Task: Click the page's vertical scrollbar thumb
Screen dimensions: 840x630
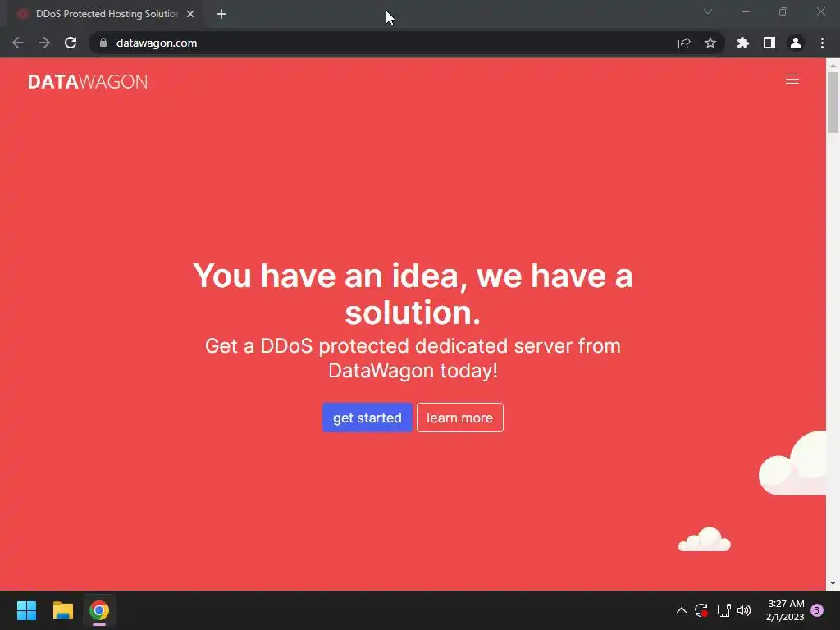Action: [x=833, y=102]
